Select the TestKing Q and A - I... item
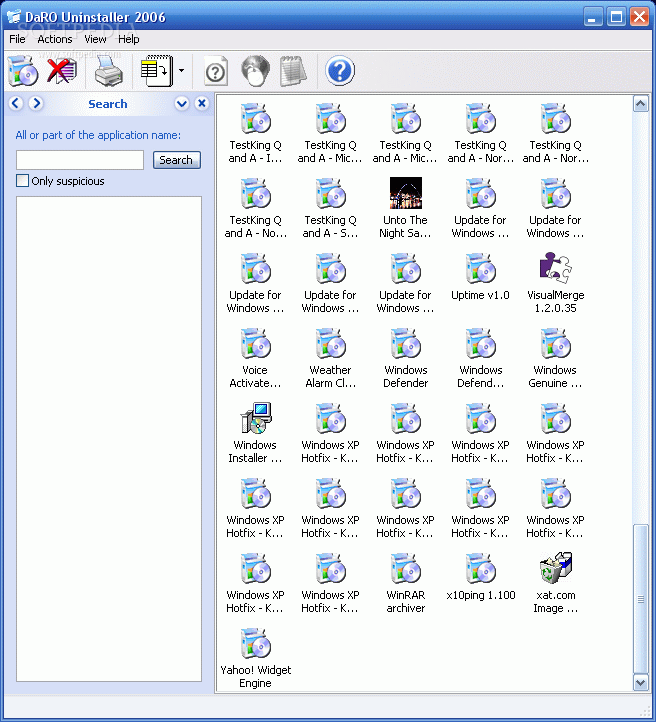The width and height of the screenshot is (656, 722). coord(255,134)
